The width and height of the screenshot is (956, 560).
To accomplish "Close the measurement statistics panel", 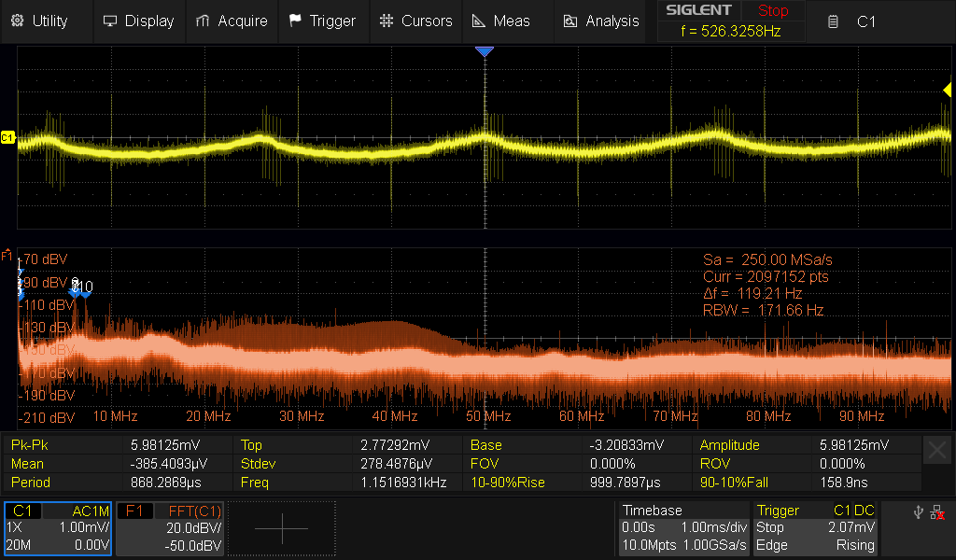I will tap(937, 451).
